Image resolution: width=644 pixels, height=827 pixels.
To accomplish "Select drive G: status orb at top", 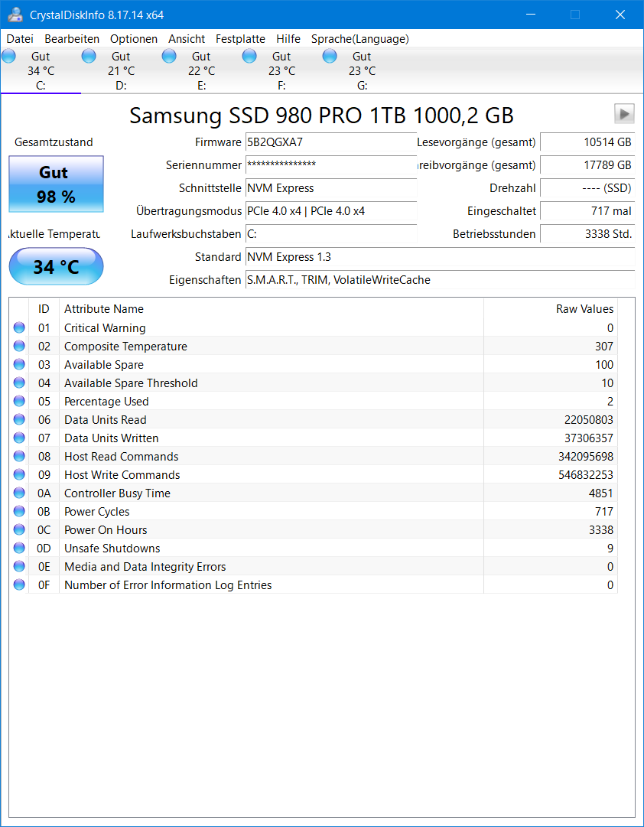I will click(x=330, y=55).
